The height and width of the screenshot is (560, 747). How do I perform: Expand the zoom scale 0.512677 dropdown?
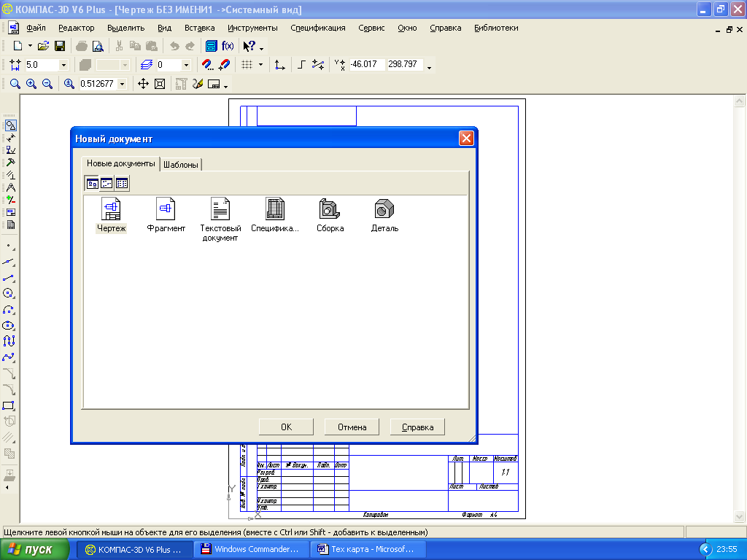coord(123,84)
